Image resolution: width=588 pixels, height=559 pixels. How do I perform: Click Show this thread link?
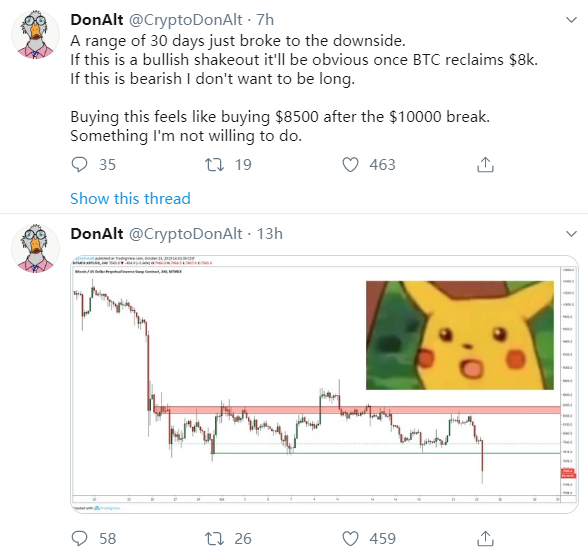130,198
